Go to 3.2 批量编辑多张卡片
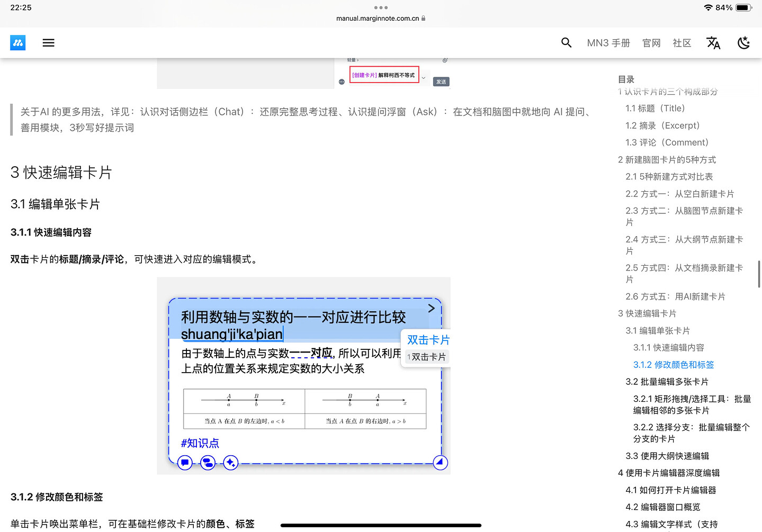762x532 pixels. [x=667, y=382]
